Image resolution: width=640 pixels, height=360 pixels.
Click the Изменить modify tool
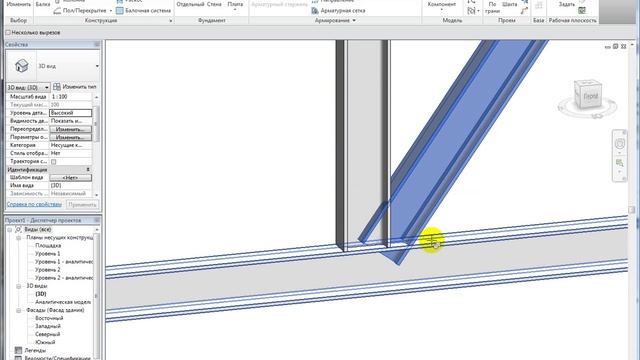coord(19,4)
